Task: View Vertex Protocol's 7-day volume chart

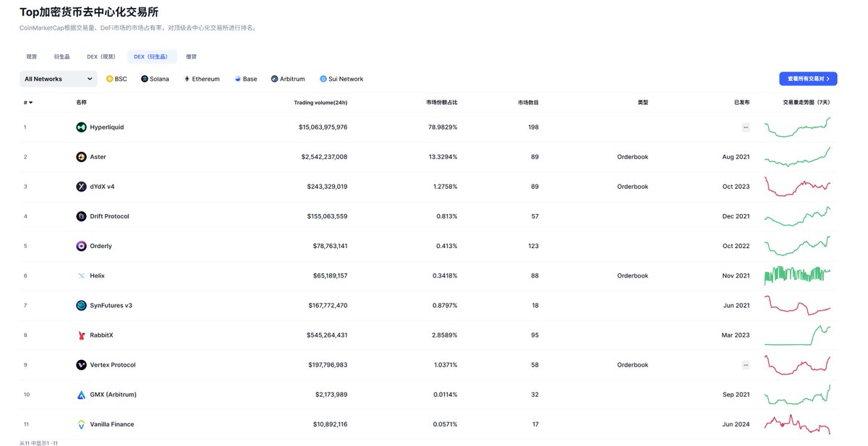Action: click(798, 365)
